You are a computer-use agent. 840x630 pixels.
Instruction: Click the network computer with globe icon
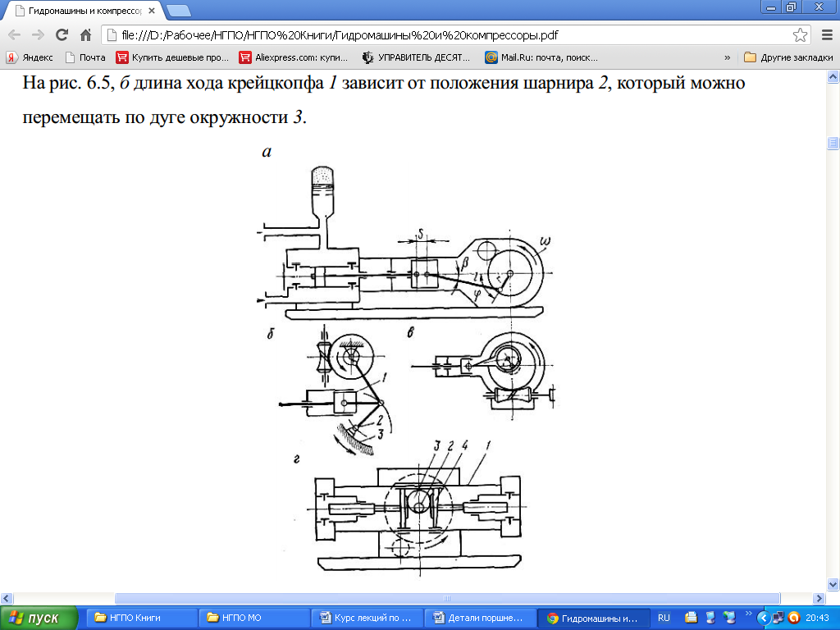pos(729,618)
